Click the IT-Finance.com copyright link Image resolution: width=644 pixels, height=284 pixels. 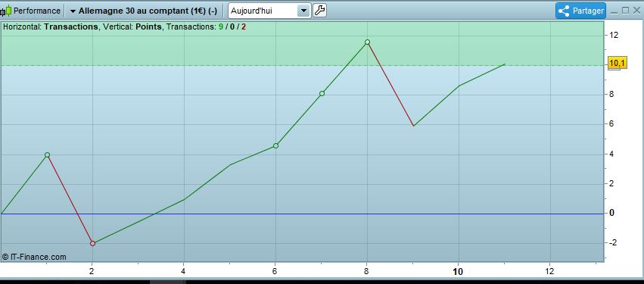pyautogui.click(x=34, y=257)
